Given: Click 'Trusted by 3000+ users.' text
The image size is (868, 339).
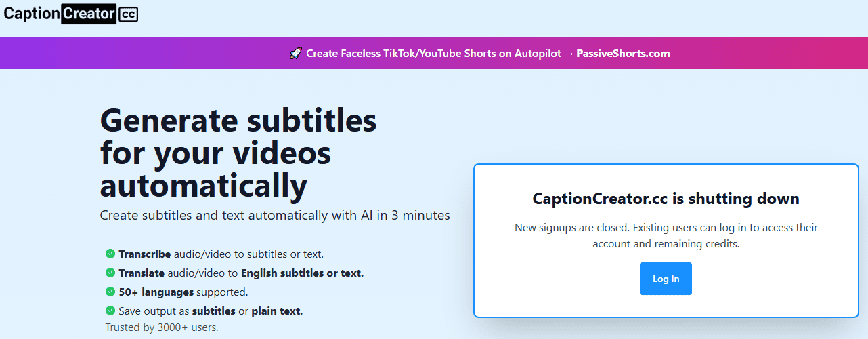Looking at the screenshot, I should [x=161, y=327].
